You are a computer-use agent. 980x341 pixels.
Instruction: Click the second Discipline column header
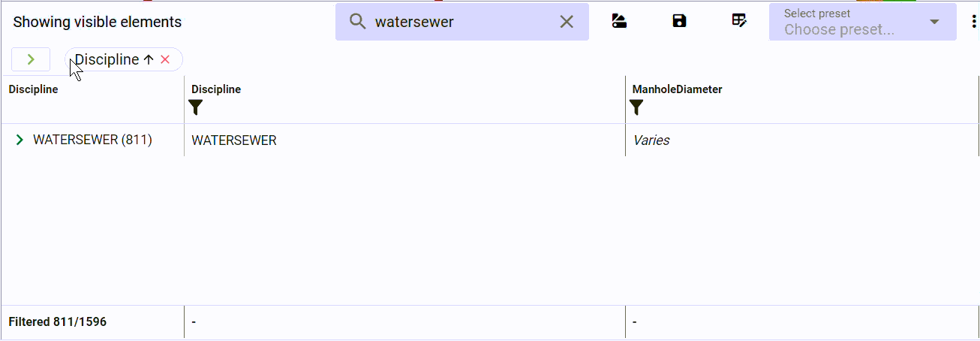(x=216, y=89)
